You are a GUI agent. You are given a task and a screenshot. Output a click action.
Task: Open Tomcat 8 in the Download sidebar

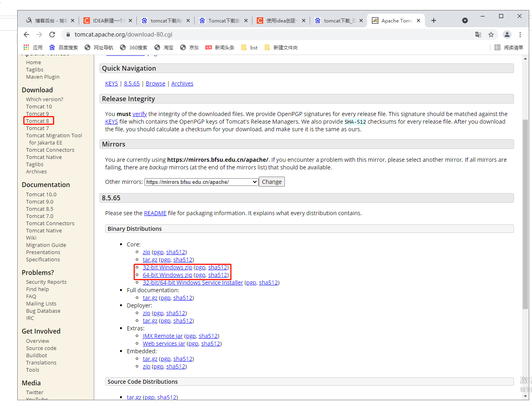[37, 121]
